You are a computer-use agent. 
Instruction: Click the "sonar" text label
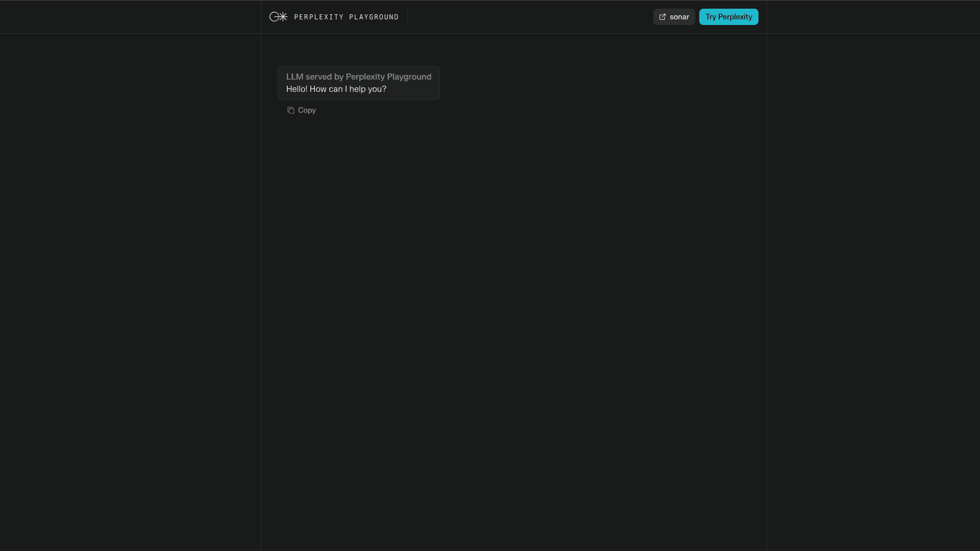click(x=679, y=17)
